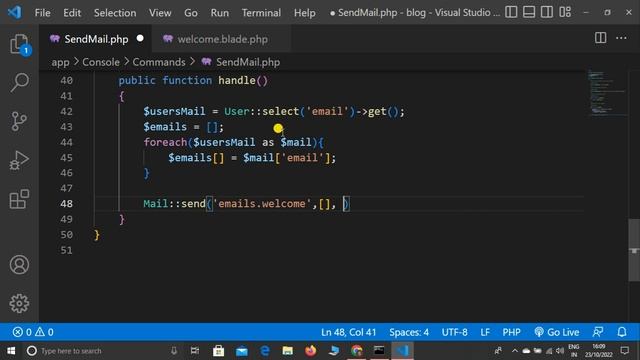Start server with Go Live

coord(557,332)
